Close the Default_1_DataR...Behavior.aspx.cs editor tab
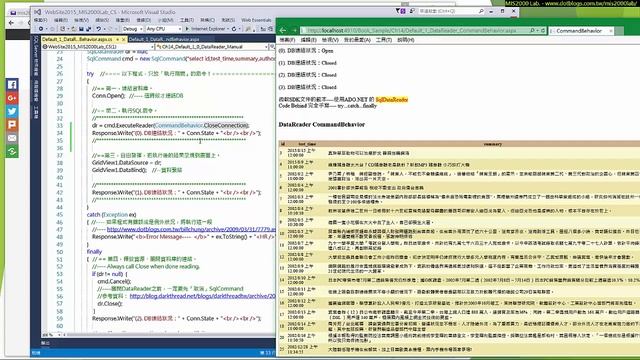This screenshot has width=640, height=360. tap(124, 39)
